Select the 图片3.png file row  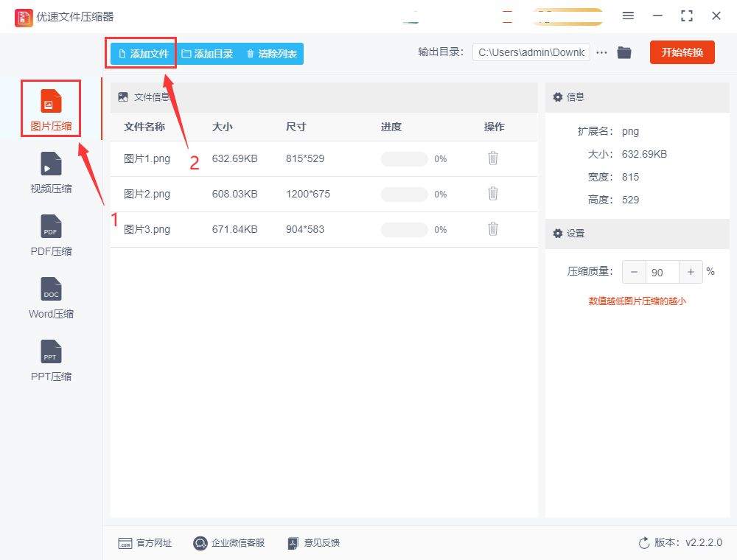pos(324,229)
